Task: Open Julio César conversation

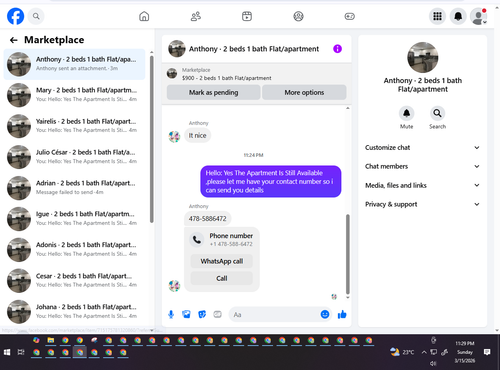Action: click(x=74, y=157)
